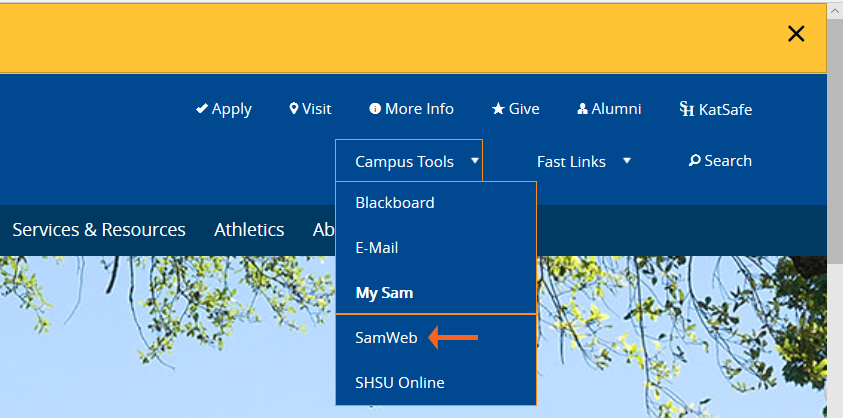Open the More Info link
Viewport: 843px width, 418px height.
click(x=412, y=109)
